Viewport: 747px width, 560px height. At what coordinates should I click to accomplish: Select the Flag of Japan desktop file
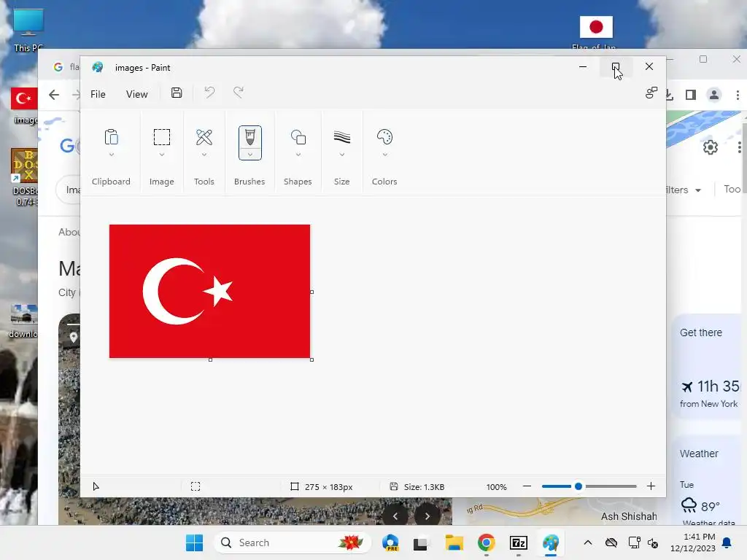tap(596, 32)
